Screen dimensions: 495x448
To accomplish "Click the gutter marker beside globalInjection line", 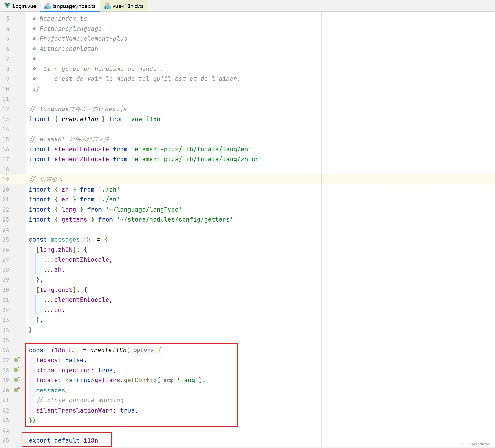I will coord(17,370).
